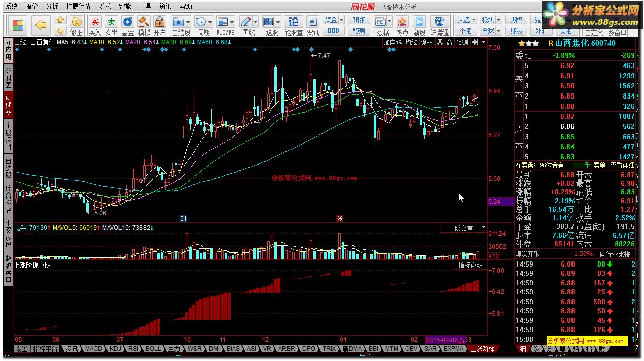The image size is (644, 361).
Task: Click the 选股 stock picker icon
Action: coord(268,22)
